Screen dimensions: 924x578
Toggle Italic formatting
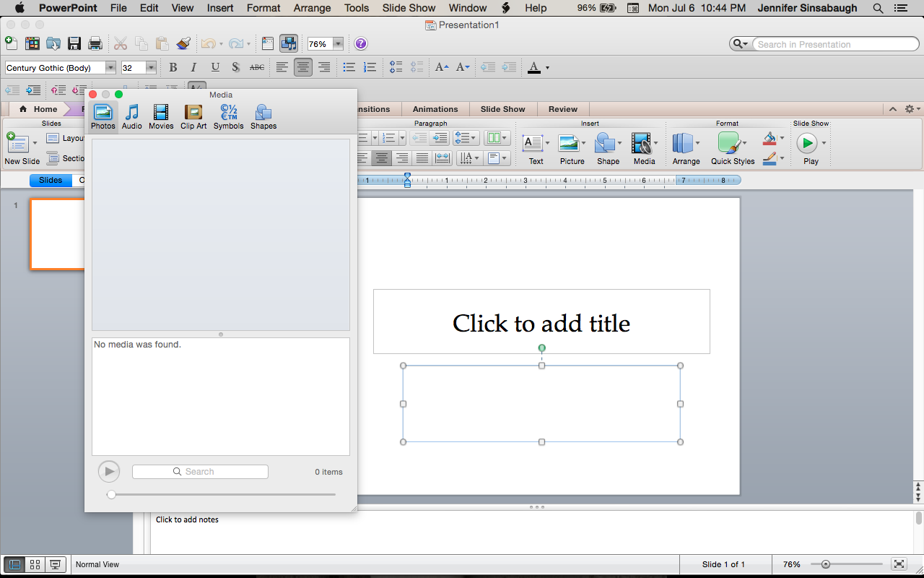(x=193, y=67)
